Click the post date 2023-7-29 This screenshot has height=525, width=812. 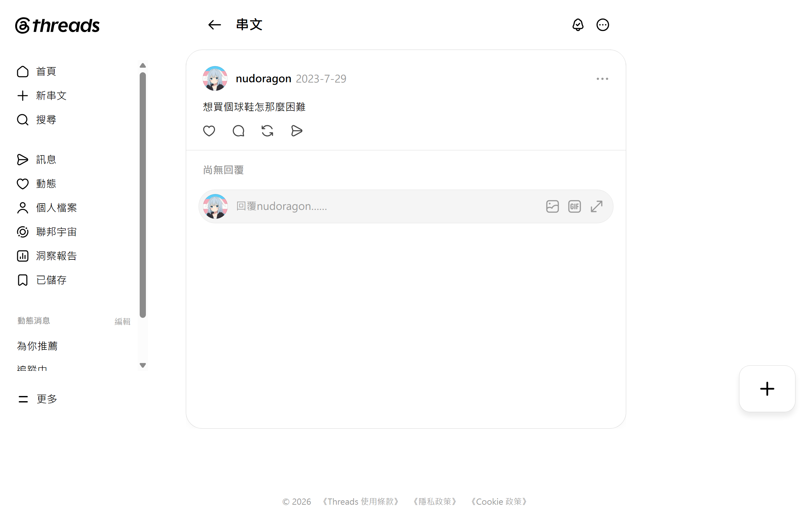tap(321, 79)
